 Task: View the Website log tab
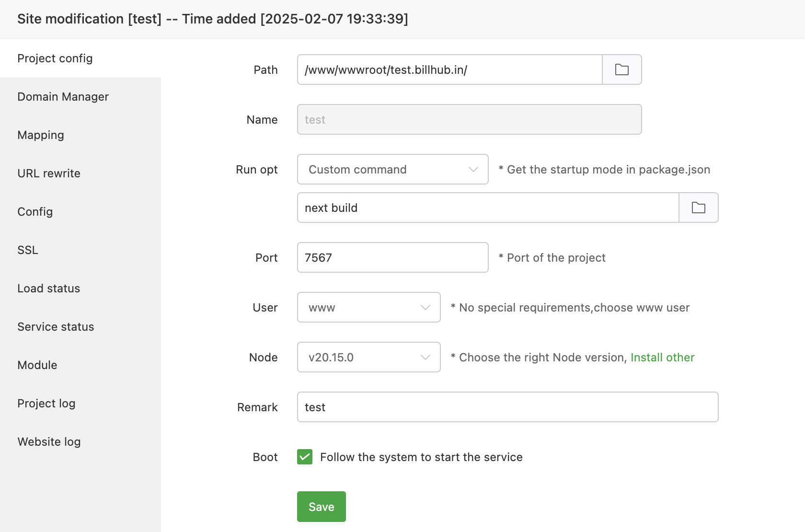(x=49, y=442)
